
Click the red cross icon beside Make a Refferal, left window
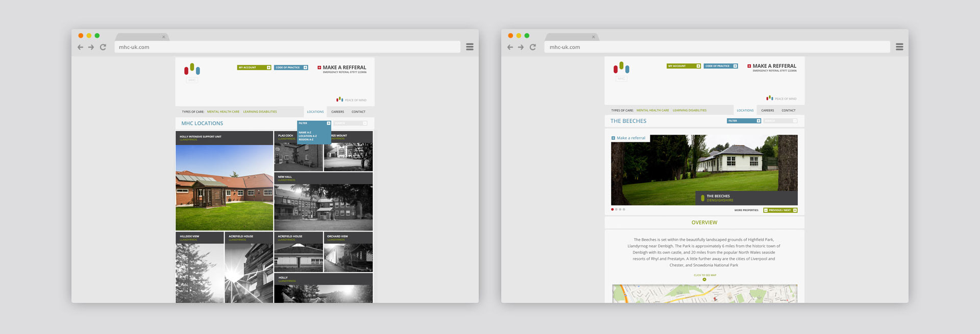coord(320,67)
